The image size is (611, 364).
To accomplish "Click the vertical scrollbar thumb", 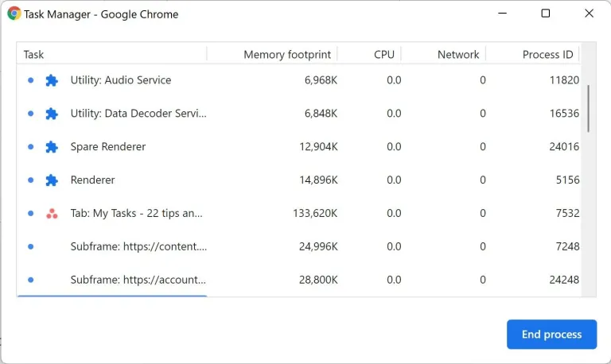I will coord(589,107).
